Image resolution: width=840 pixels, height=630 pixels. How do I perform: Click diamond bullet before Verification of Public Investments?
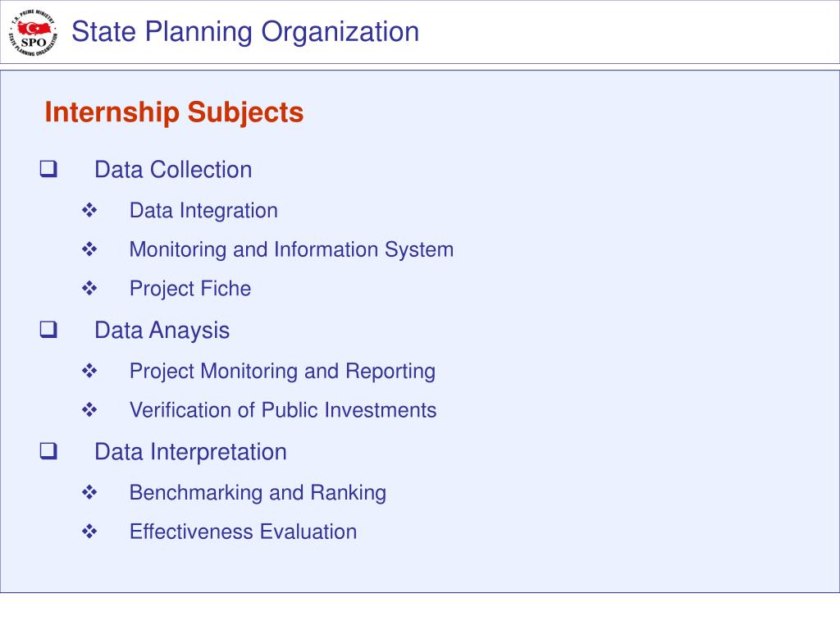89,410
